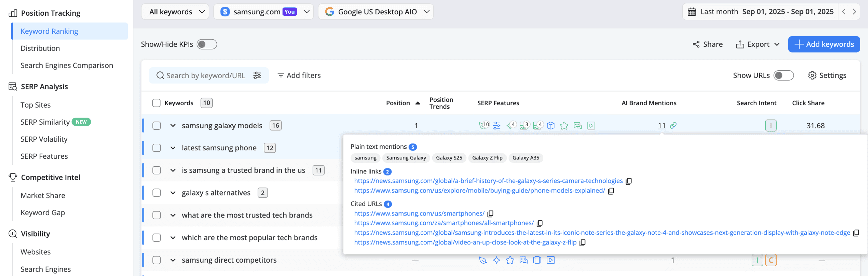Click the calendar icon in date picker

click(x=692, y=12)
